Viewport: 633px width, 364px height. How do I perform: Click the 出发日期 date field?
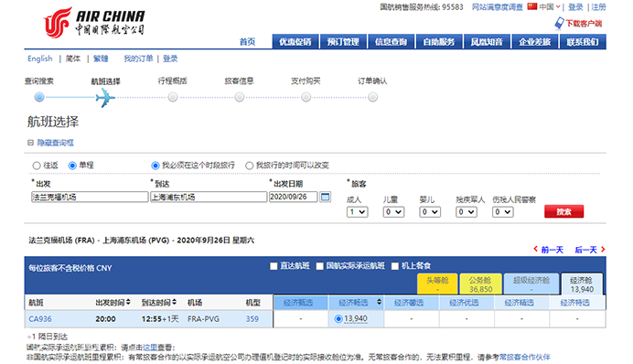coord(293,197)
